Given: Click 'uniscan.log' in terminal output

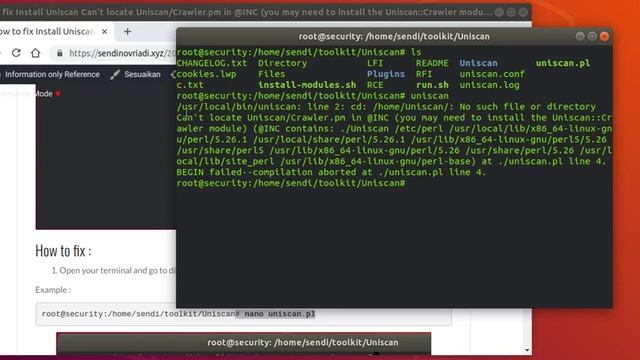Looking at the screenshot, I should (489, 85).
